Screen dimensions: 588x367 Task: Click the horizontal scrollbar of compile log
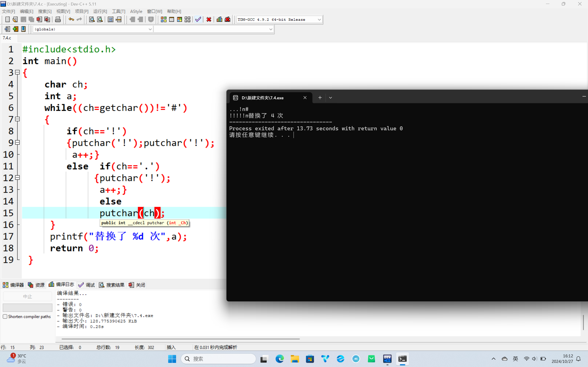(180, 339)
